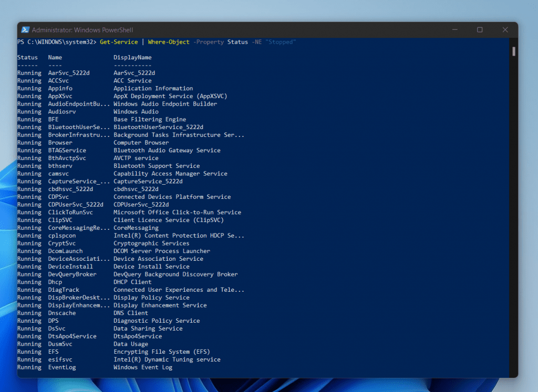Select the Audiosrv service name
The height and width of the screenshot is (392, 538).
click(62, 112)
